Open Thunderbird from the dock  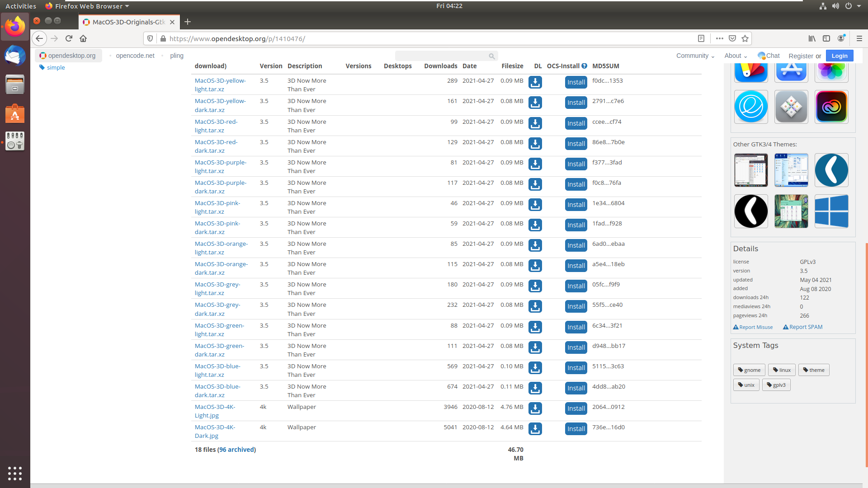click(15, 56)
